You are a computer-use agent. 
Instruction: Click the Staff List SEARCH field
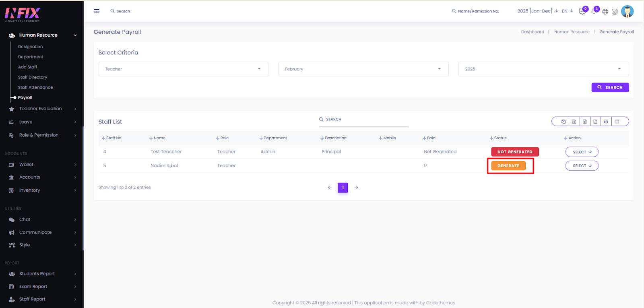pyautogui.click(x=363, y=120)
